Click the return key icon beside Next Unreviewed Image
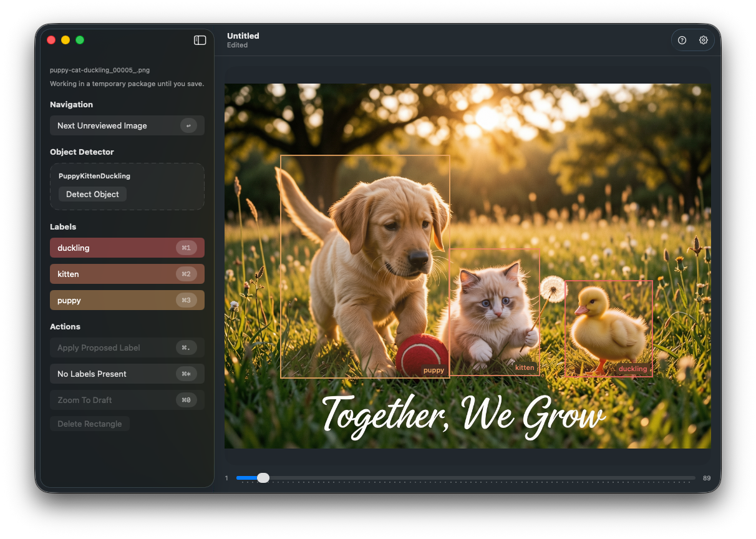 pyautogui.click(x=188, y=125)
